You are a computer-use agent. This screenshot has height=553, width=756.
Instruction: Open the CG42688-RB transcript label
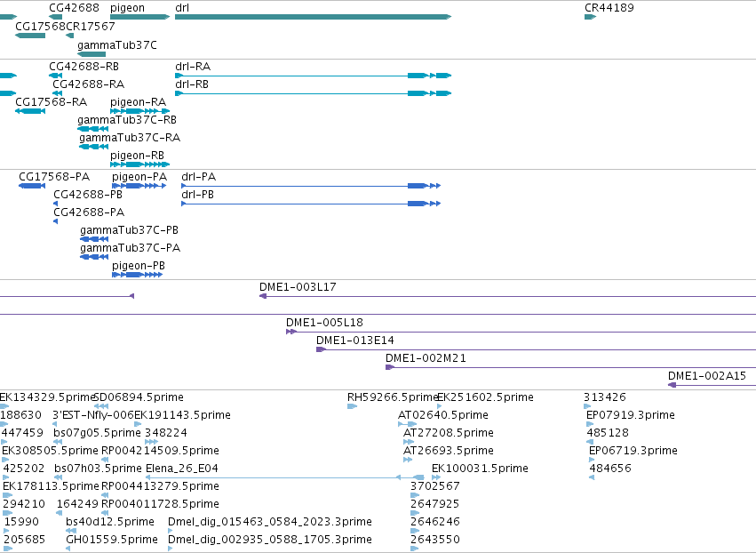(x=84, y=67)
